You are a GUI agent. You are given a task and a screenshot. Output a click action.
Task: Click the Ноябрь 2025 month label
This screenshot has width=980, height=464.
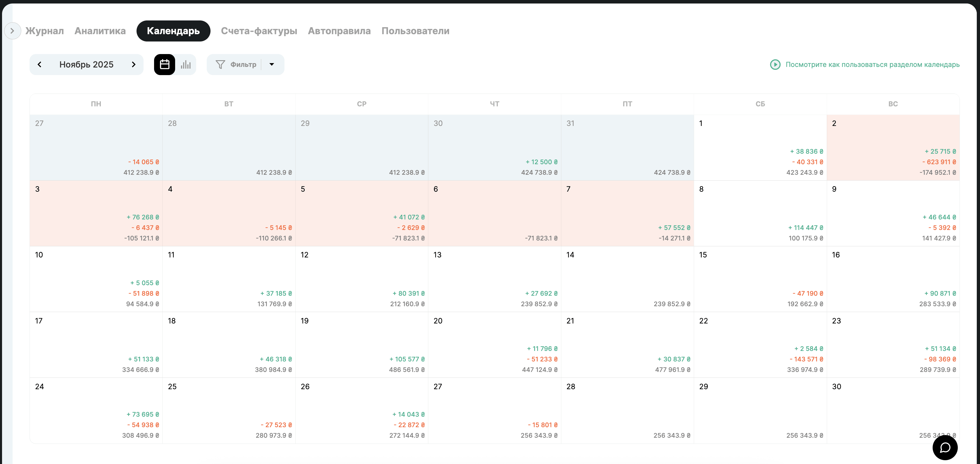click(86, 65)
